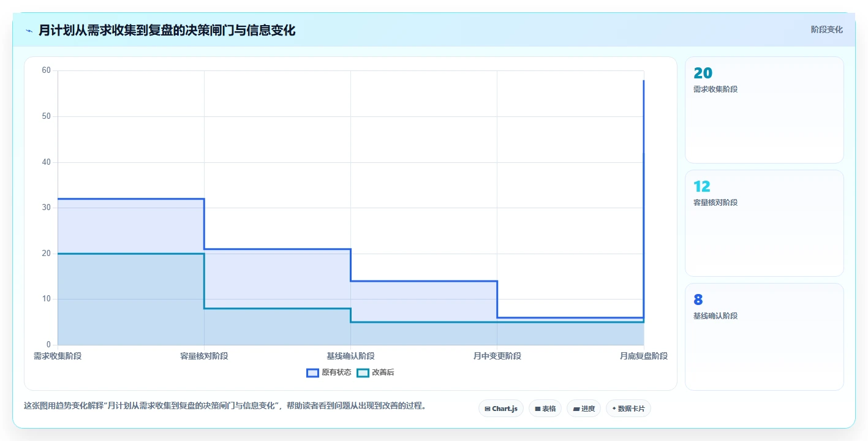The image size is (868, 441).
Task: Click the 容量核对阶段 x-axis label
Action: click(204, 356)
